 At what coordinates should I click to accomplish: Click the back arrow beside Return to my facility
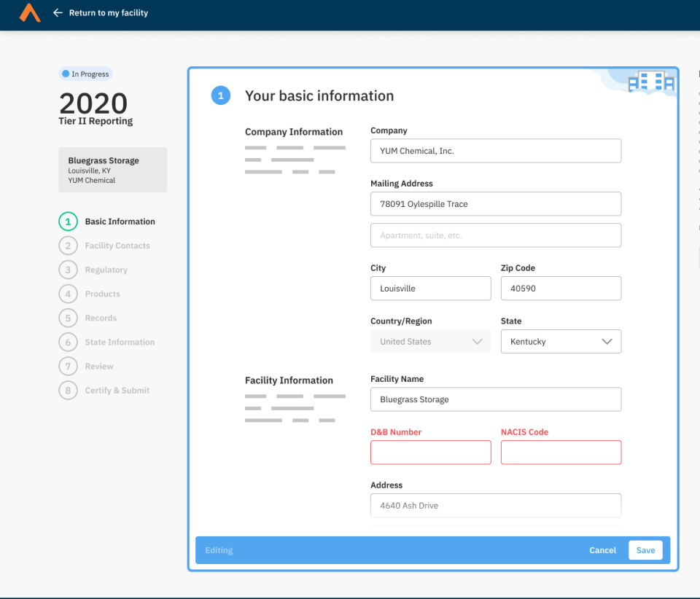[58, 12]
